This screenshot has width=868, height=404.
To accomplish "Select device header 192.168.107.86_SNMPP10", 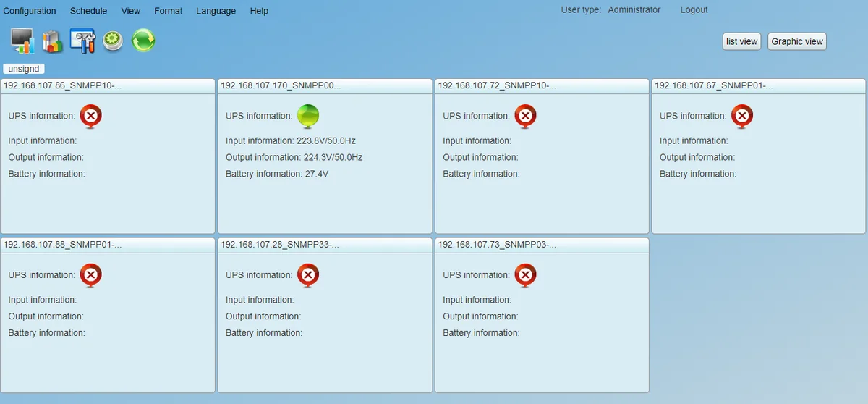I will (108, 85).
